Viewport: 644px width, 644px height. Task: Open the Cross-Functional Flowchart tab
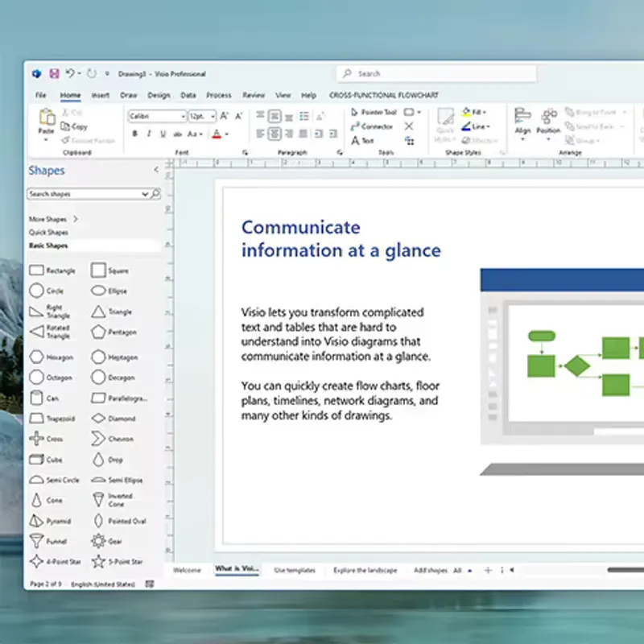(384, 95)
